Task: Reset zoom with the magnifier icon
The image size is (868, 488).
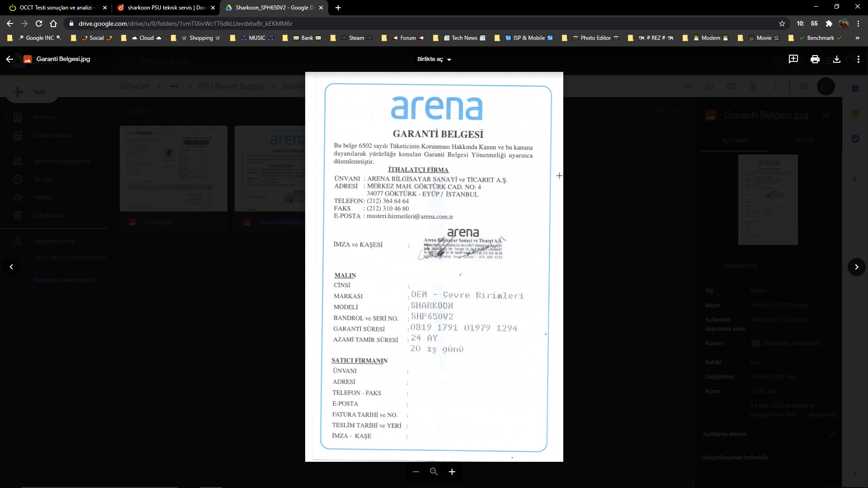Action: (x=434, y=472)
